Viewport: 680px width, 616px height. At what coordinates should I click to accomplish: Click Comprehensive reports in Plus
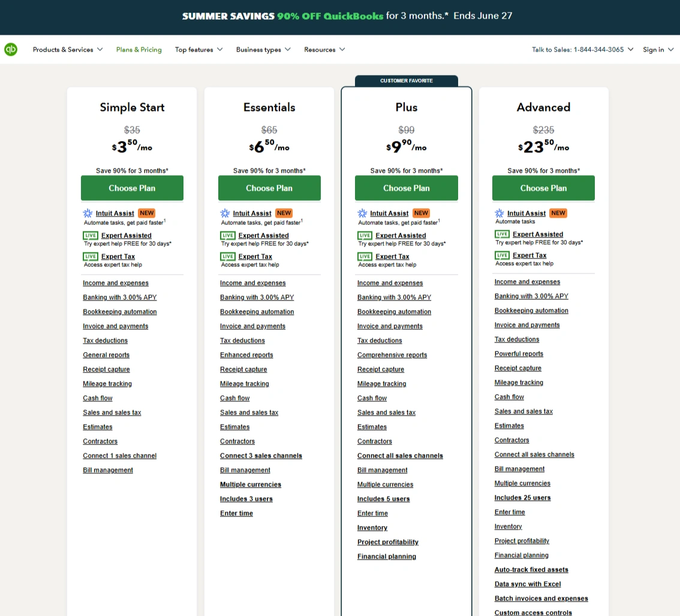tap(392, 355)
